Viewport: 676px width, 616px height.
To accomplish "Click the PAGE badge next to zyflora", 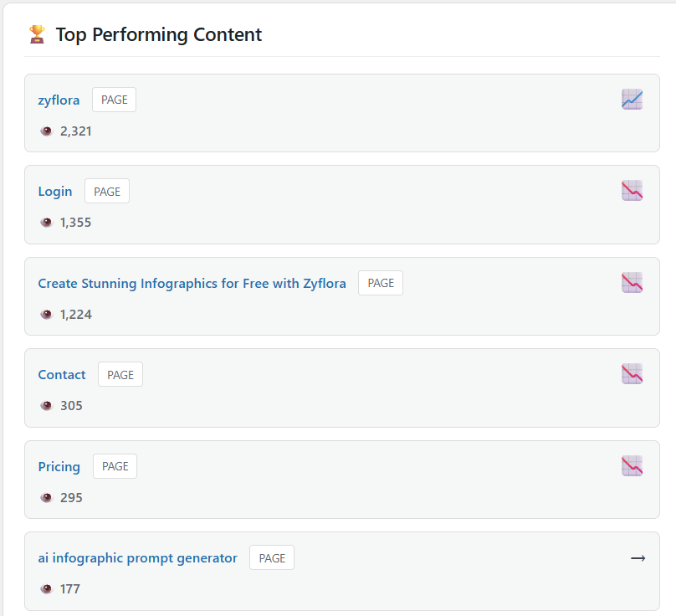I will point(114,99).
